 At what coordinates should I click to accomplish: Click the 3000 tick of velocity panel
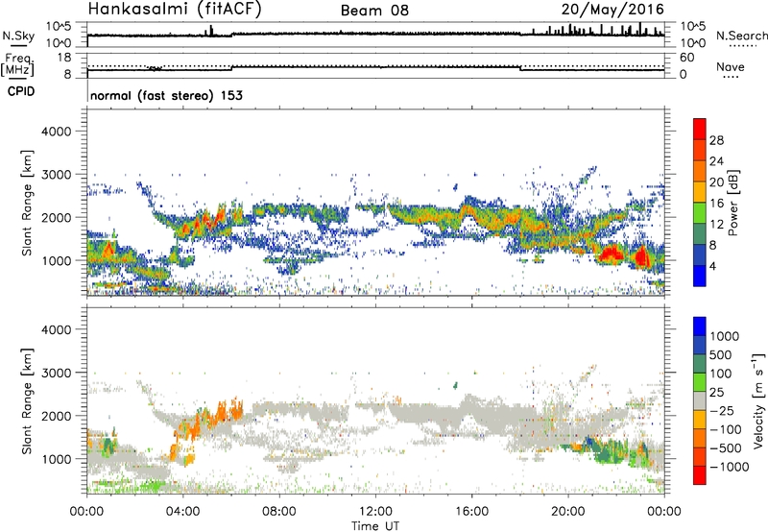[x=57, y=373]
